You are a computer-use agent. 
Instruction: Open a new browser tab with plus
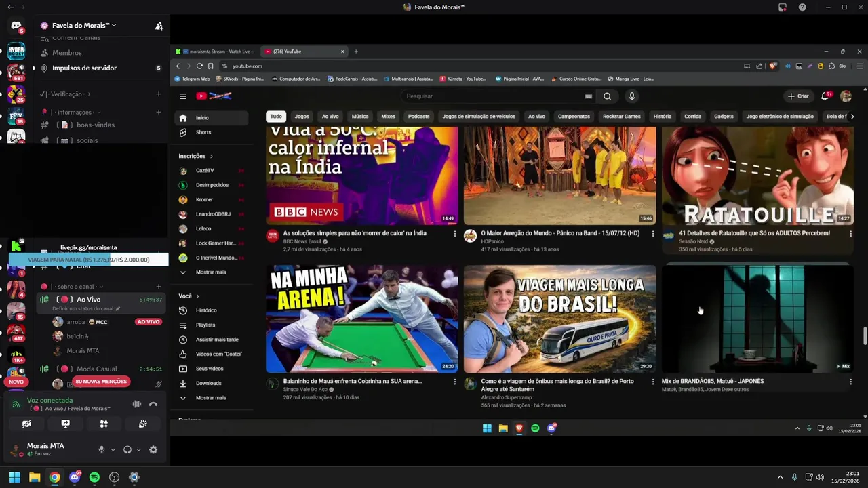(356, 52)
